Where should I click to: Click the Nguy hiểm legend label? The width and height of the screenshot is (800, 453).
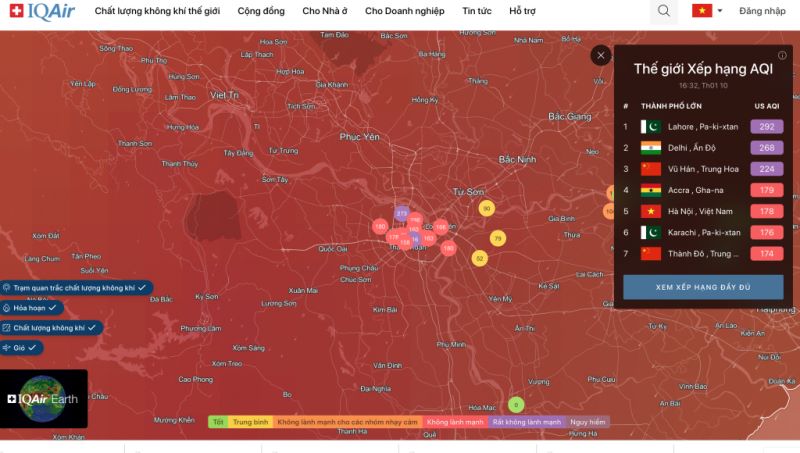click(587, 422)
